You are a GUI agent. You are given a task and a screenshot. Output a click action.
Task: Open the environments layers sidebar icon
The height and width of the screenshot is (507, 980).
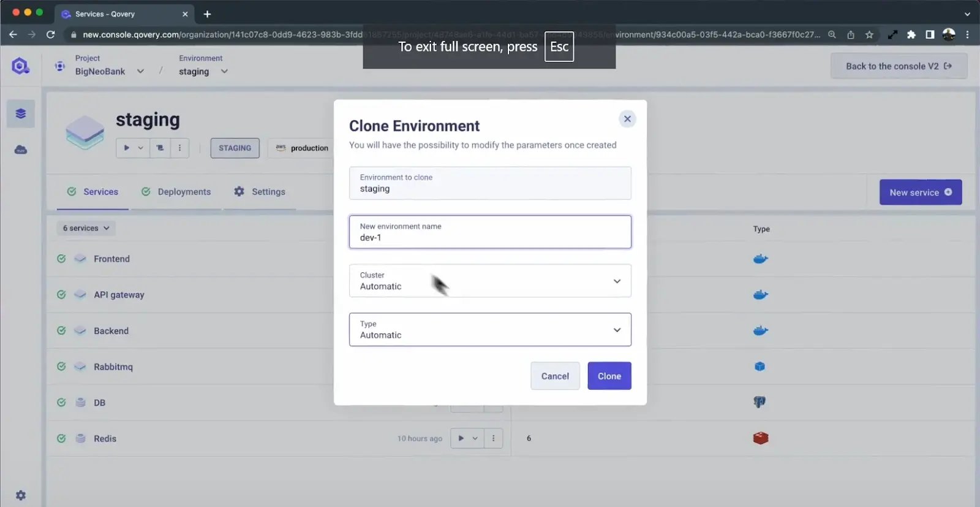pos(21,113)
